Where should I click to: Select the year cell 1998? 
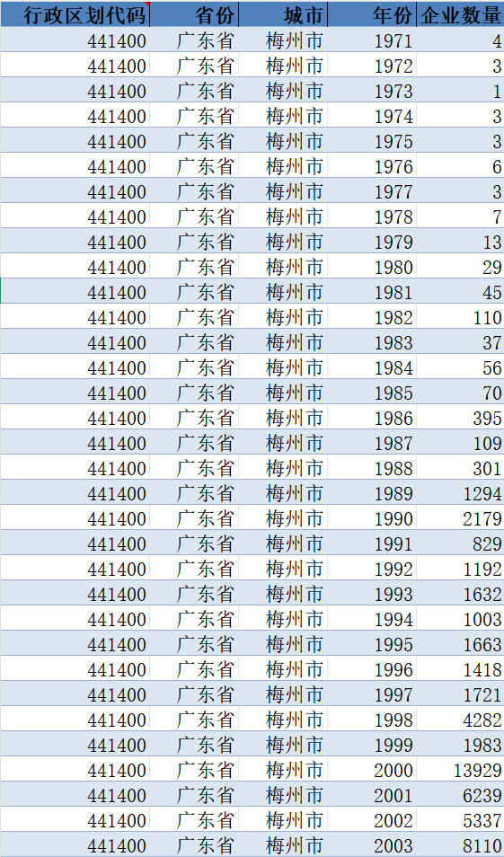(372, 719)
